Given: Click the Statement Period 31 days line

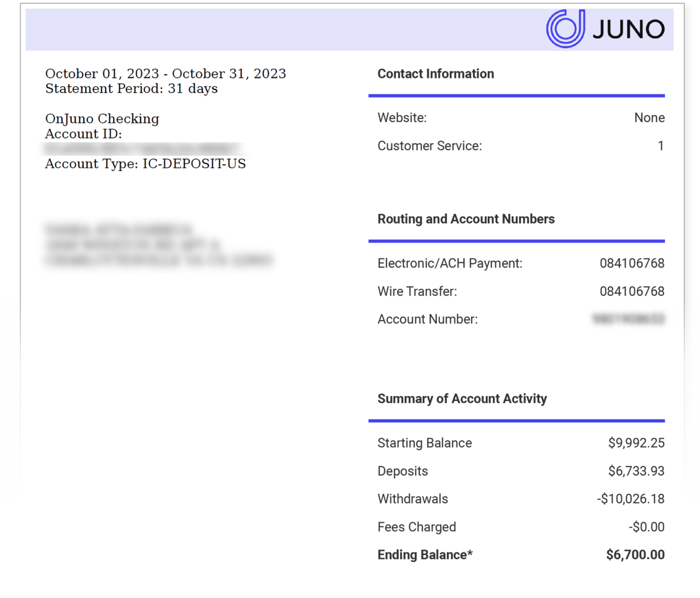Looking at the screenshot, I should click(x=131, y=89).
